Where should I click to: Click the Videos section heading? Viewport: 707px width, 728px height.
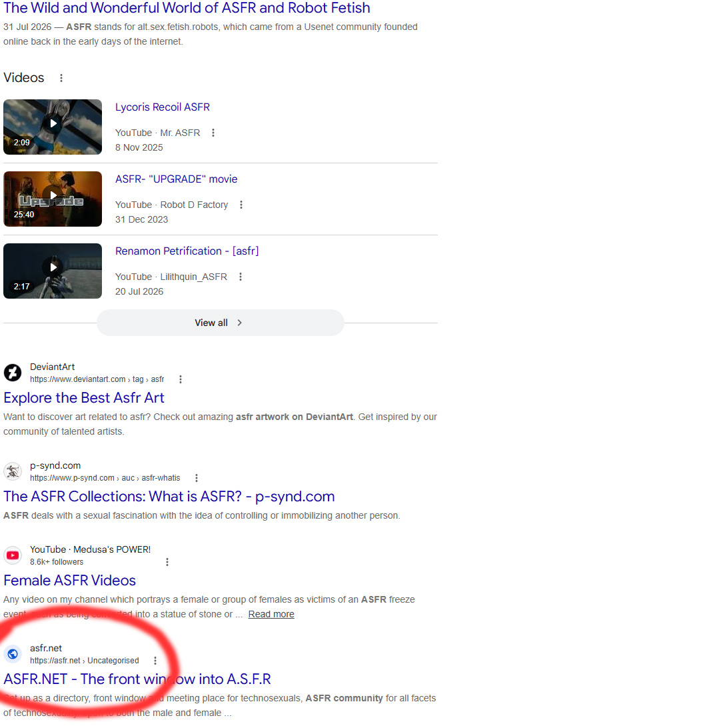click(x=24, y=77)
